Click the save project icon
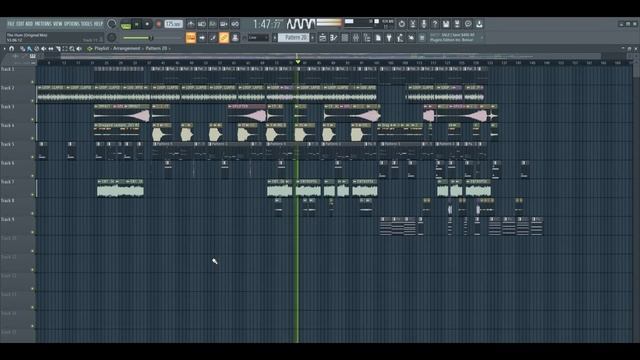 (446, 24)
